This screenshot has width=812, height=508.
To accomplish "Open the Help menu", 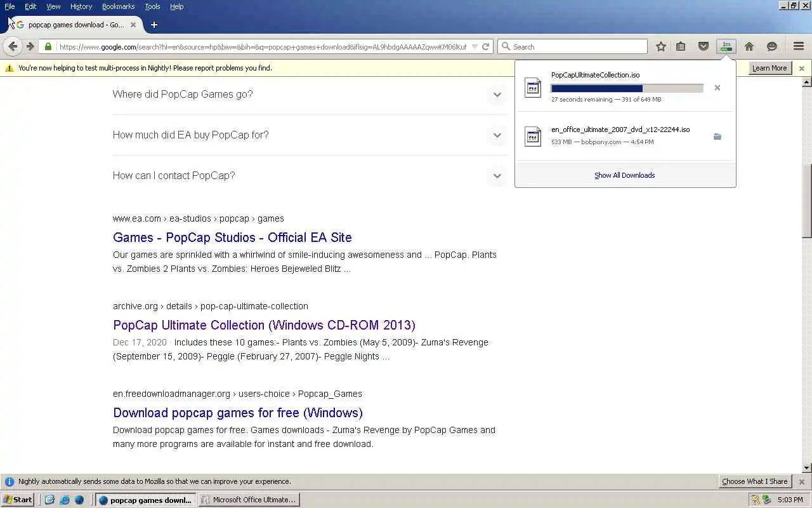I will 176,6.
